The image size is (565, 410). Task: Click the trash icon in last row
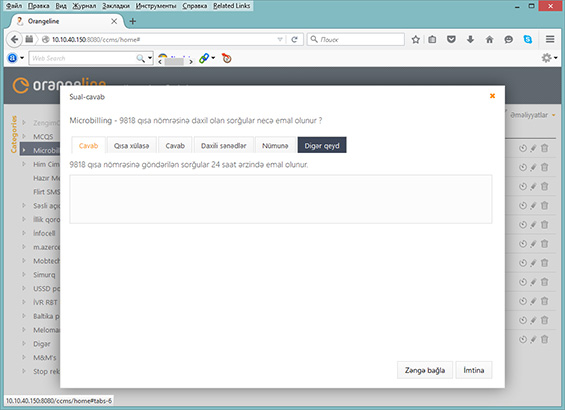coord(544,339)
